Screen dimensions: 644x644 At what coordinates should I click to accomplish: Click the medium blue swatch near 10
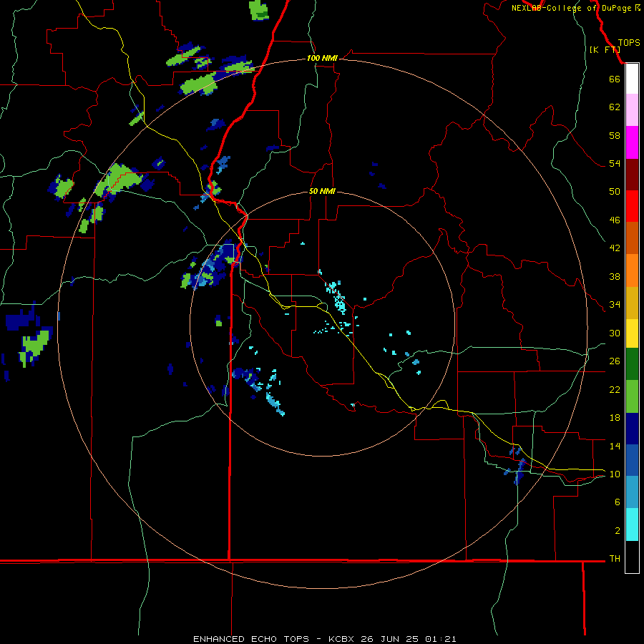coord(632,460)
